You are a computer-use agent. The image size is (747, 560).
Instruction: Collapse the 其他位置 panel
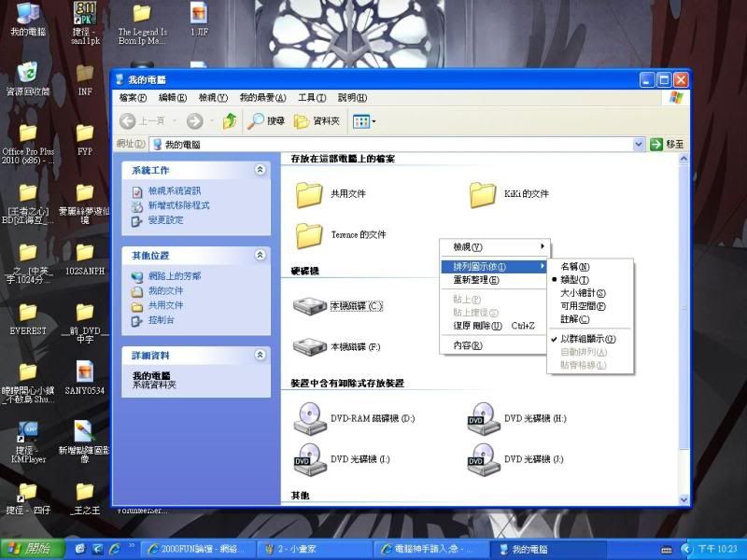click(x=261, y=255)
